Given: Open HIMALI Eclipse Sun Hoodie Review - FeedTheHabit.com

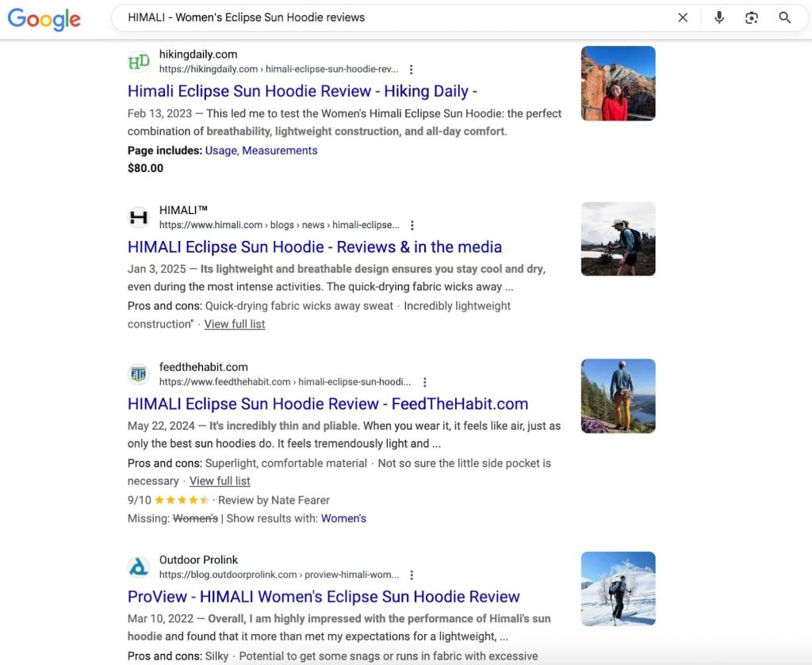Looking at the screenshot, I should (x=327, y=403).
